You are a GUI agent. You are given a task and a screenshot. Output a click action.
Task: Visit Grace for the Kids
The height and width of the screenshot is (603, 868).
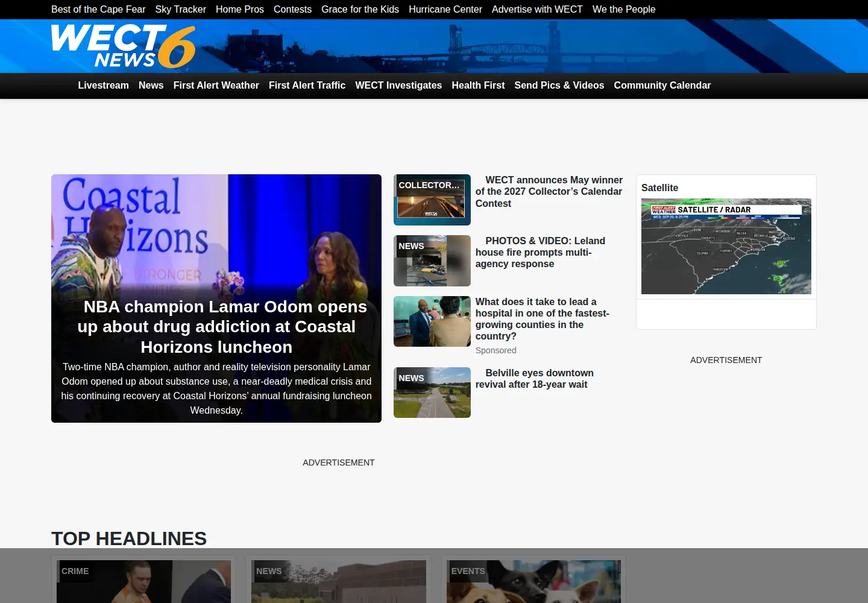360,9
